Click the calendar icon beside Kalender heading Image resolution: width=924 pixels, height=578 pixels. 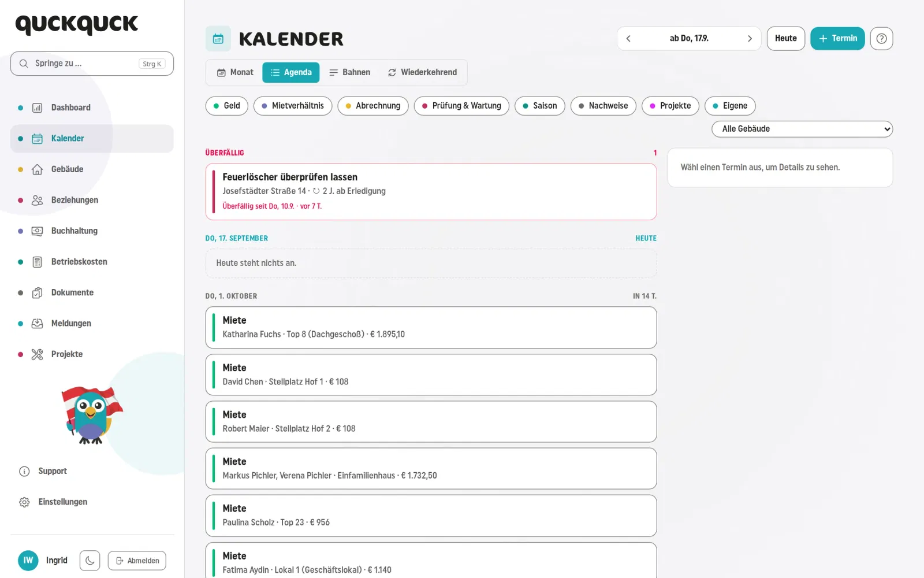click(x=218, y=39)
